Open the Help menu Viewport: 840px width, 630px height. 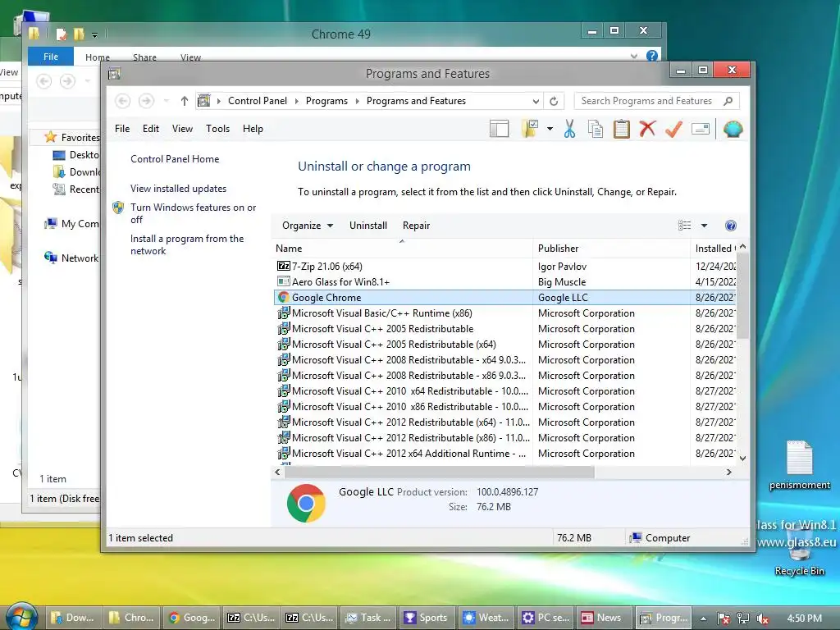click(253, 129)
